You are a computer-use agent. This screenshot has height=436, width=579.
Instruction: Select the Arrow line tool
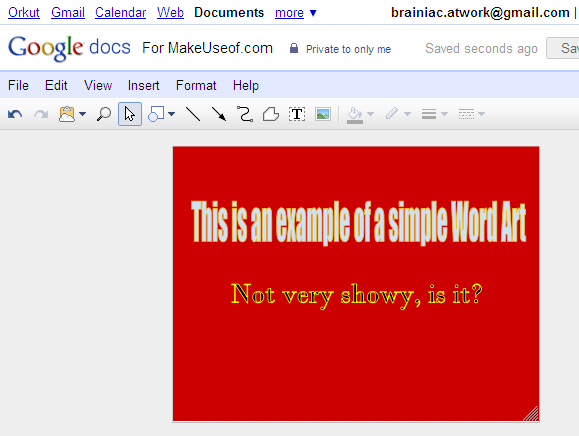pyautogui.click(x=219, y=114)
